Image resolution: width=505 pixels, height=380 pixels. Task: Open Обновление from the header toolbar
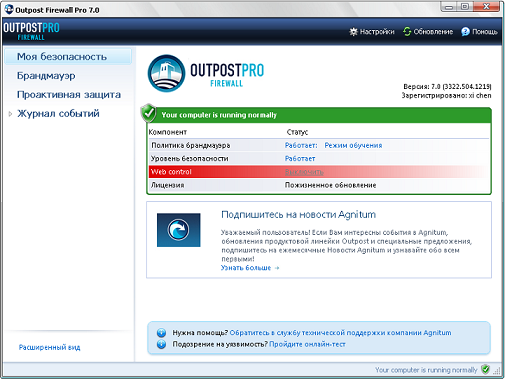(428, 32)
